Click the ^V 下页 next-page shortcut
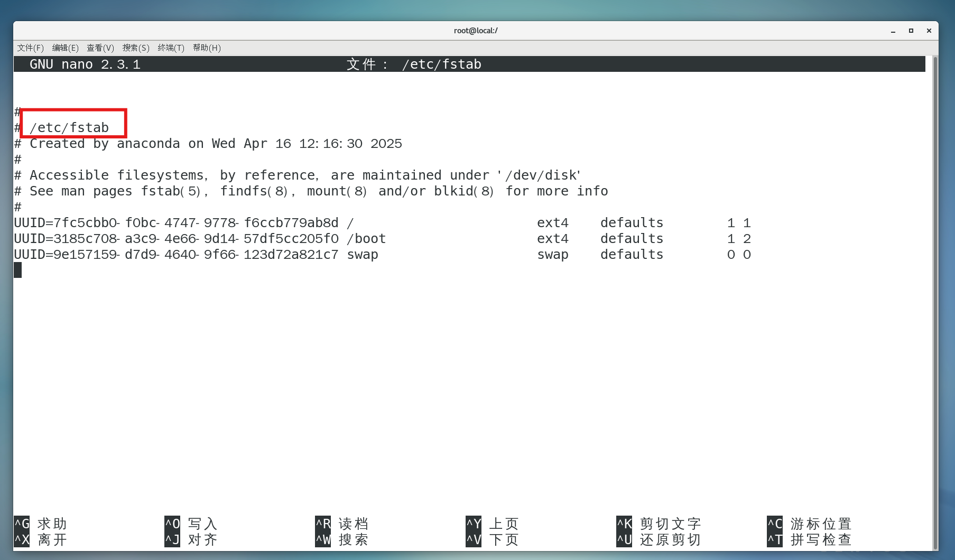The image size is (955, 560). click(x=492, y=540)
